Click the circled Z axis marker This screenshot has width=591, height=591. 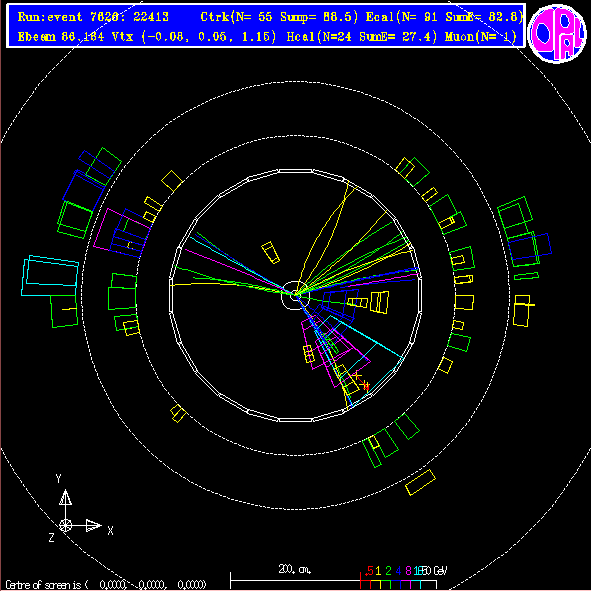65,525
